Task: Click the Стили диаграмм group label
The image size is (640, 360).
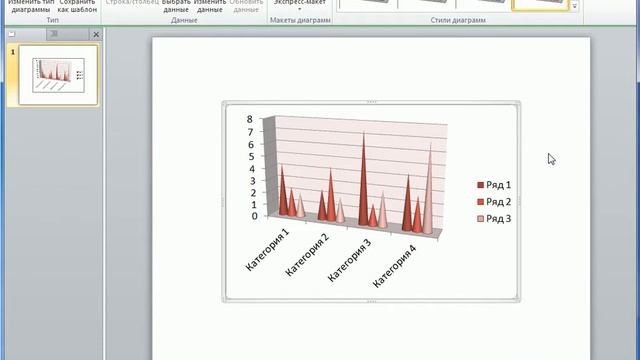Action: click(458, 20)
